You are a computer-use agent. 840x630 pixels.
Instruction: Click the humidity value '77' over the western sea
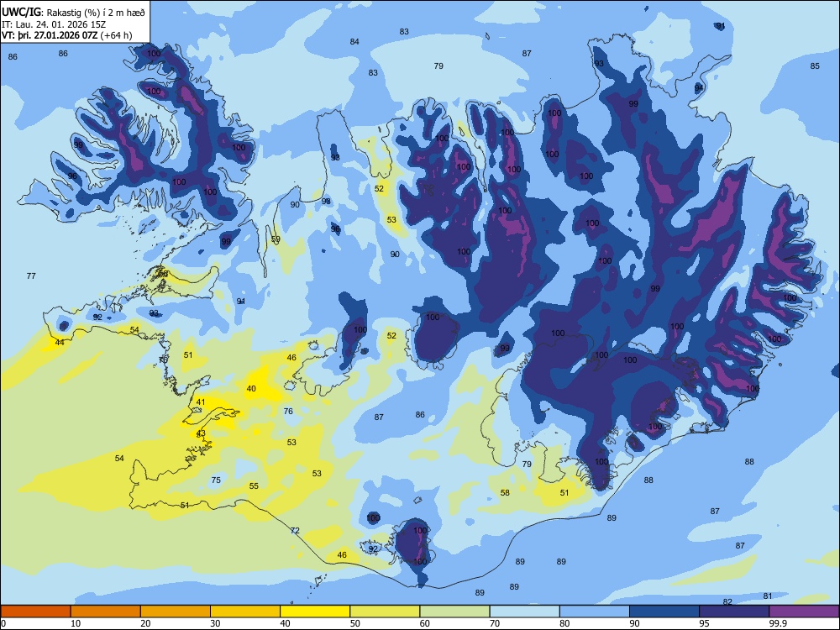31,276
